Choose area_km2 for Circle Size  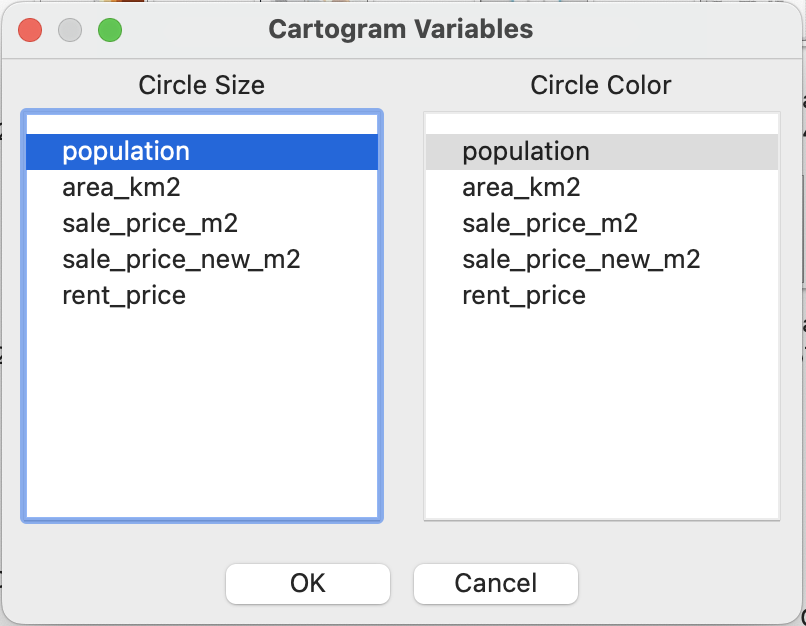point(202,188)
